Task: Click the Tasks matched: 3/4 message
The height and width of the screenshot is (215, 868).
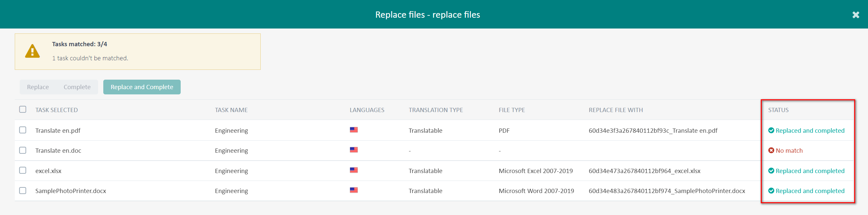Action: pos(80,44)
